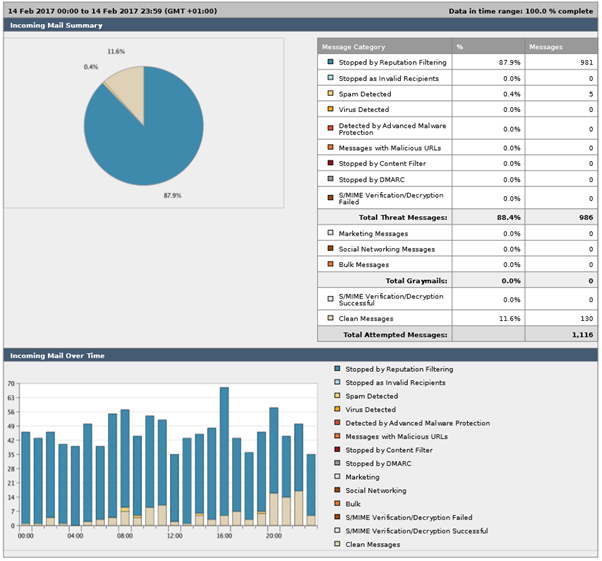Click Stopped by DMARC swatch in chart legend

click(337, 463)
